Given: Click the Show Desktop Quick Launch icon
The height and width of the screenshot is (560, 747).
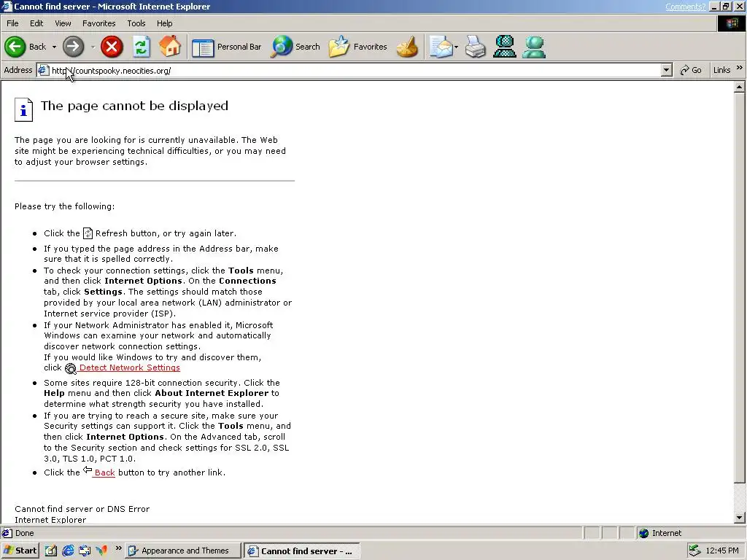Looking at the screenshot, I should pyautogui.click(x=85, y=551).
